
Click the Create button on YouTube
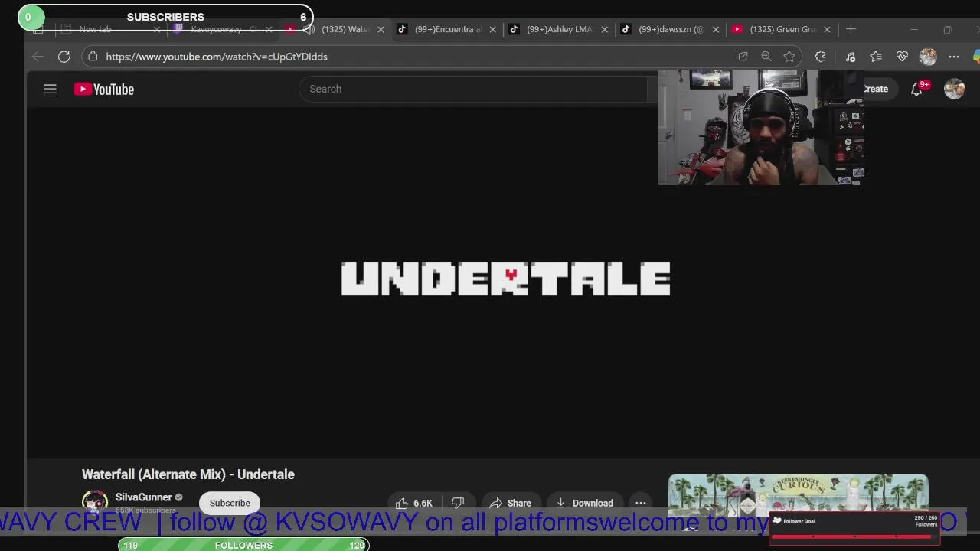875,89
